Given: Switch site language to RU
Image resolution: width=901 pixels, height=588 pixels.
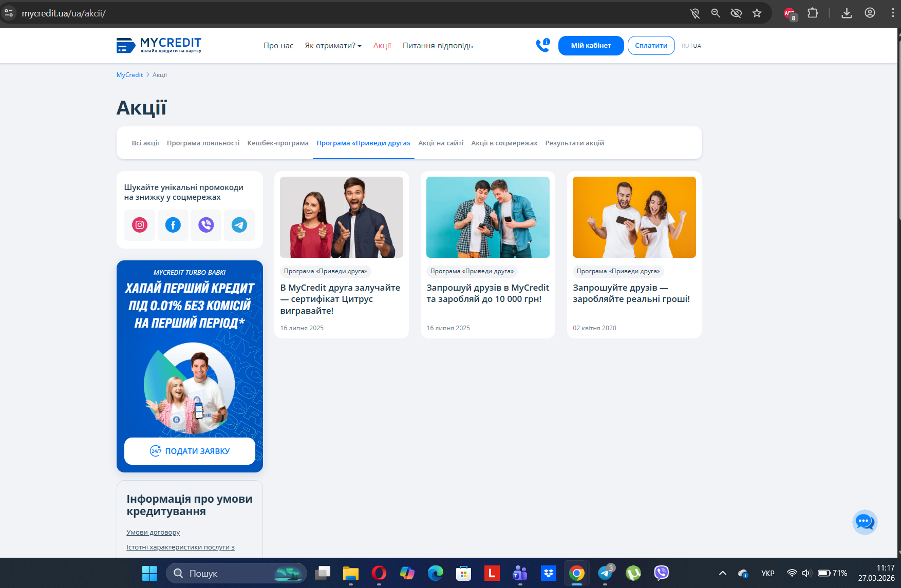Looking at the screenshot, I should click(685, 46).
